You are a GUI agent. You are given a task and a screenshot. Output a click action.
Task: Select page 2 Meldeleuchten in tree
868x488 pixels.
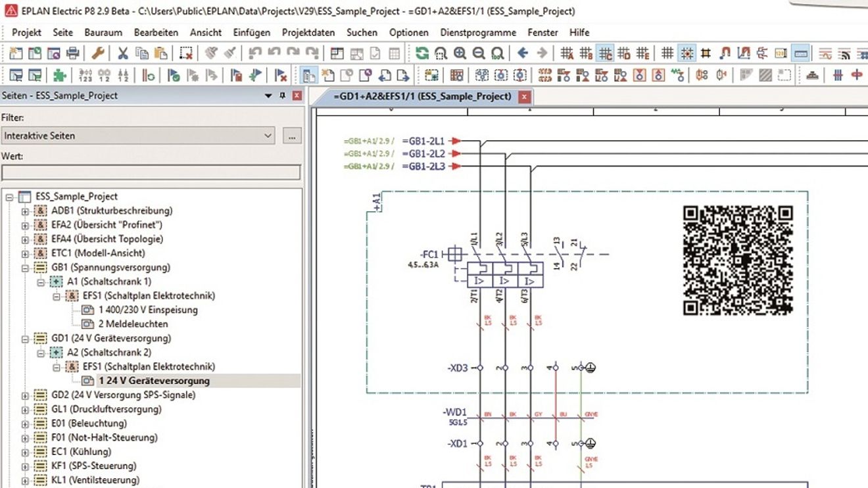(133, 324)
